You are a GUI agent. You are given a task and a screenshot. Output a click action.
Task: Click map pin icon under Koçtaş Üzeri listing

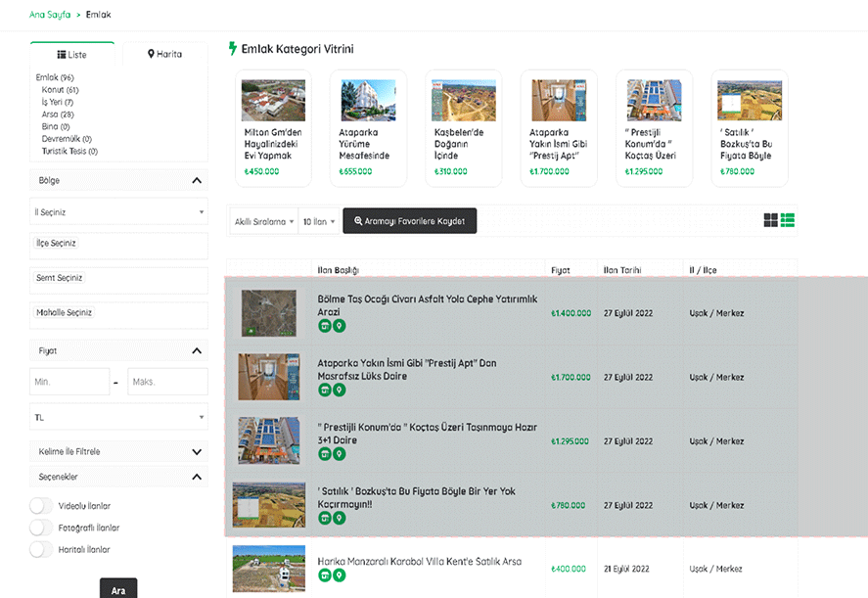(340, 454)
